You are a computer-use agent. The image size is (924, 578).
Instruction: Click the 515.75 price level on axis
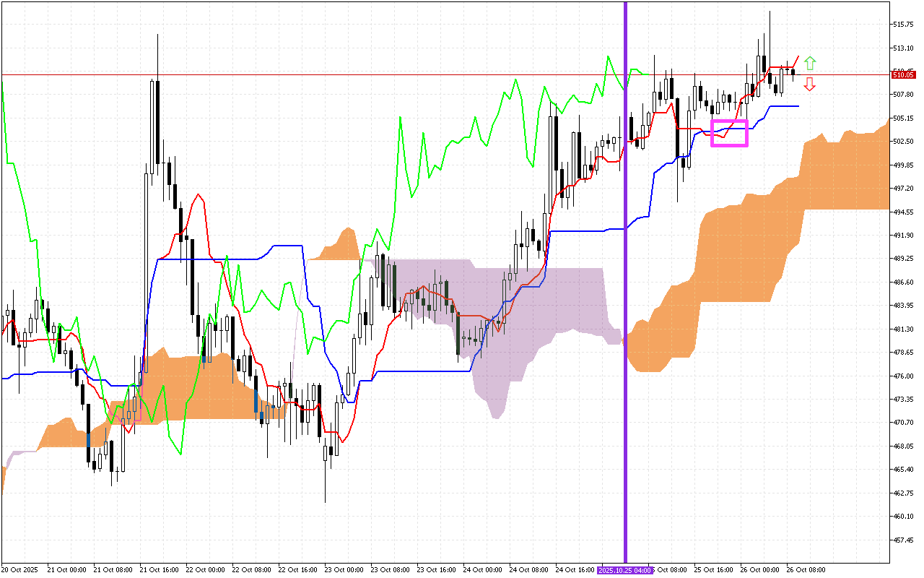pos(904,25)
